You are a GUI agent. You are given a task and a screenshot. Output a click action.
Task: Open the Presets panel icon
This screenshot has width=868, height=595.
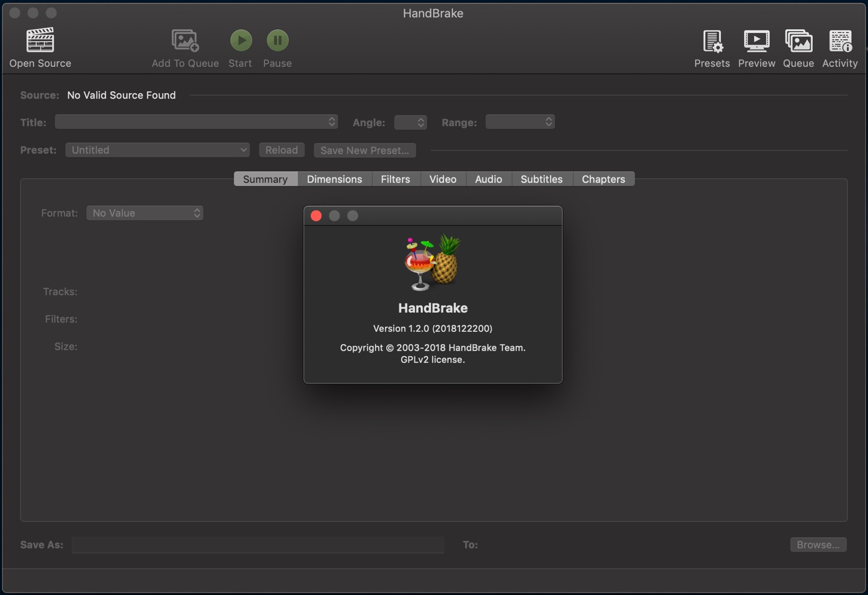712,41
